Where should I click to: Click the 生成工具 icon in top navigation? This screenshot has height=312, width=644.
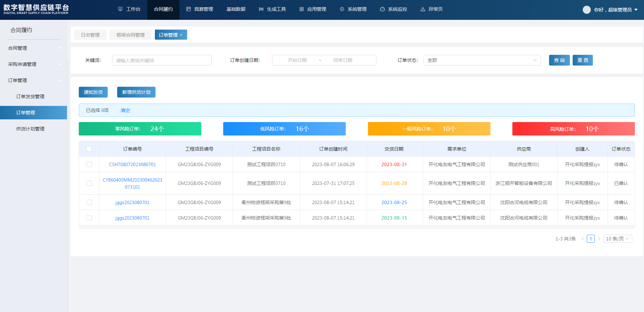tap(261, 9)
